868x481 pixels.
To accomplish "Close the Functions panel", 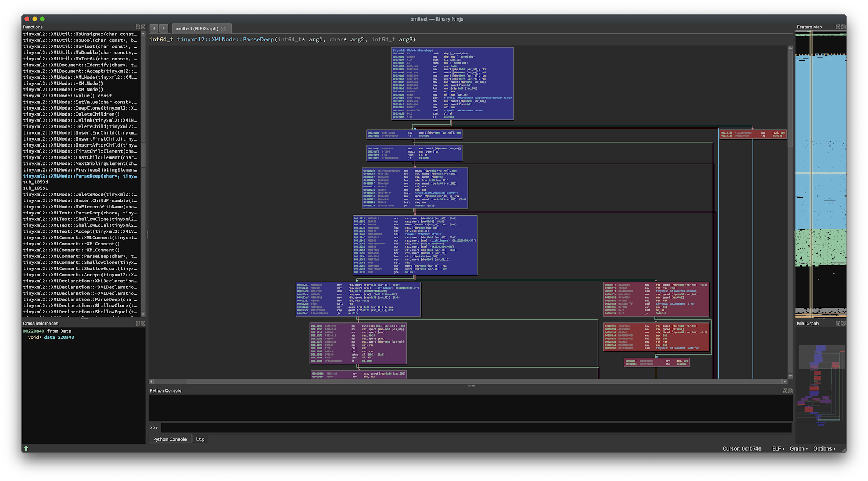I will click(143, 27).
